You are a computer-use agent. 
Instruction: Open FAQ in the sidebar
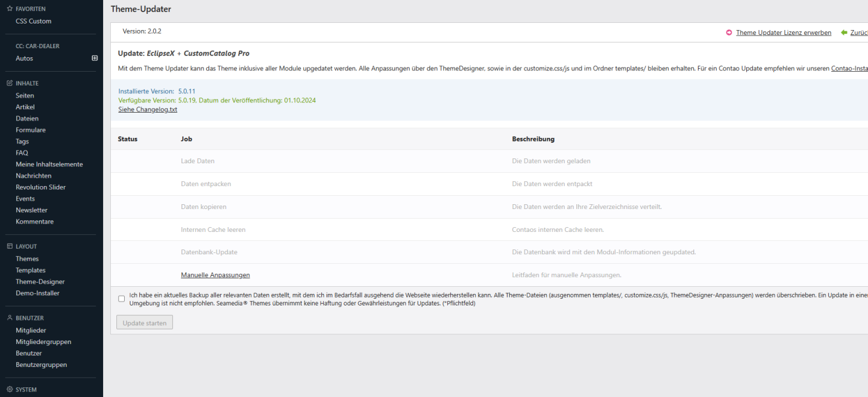point(22,153)
